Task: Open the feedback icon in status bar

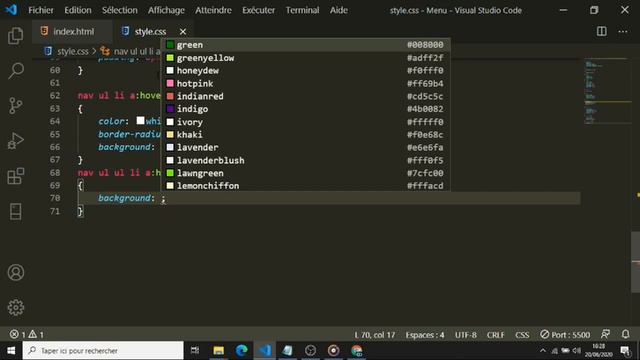Action: [x=605, y=334]
